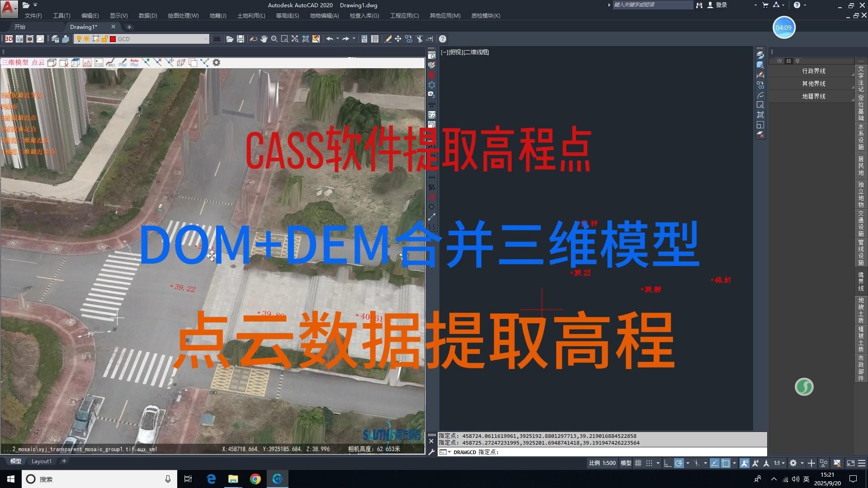
Task: Select the Zoom magnifier tool
Action: click(x=274, y=39)
